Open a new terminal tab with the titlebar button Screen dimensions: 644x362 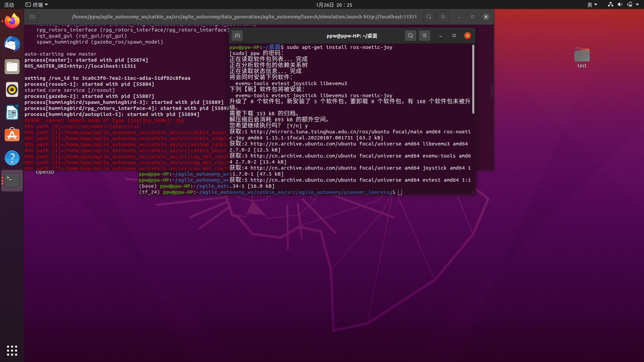coord(238,35)
